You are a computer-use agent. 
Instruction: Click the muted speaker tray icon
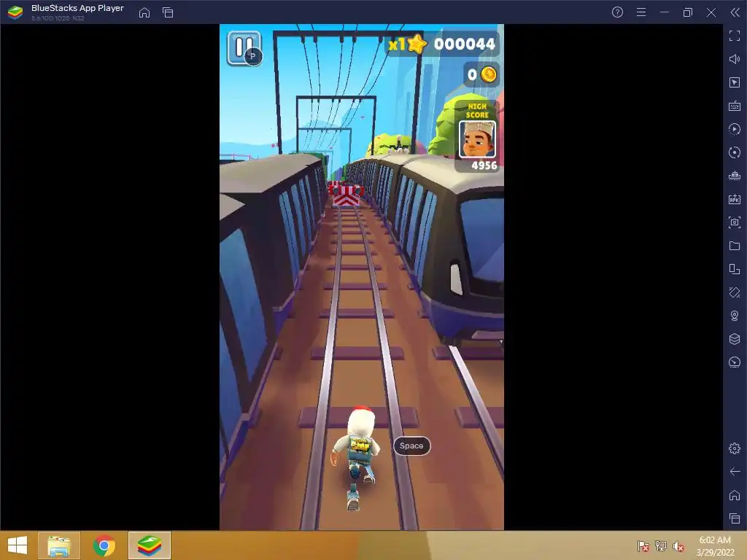pos(678,545)
